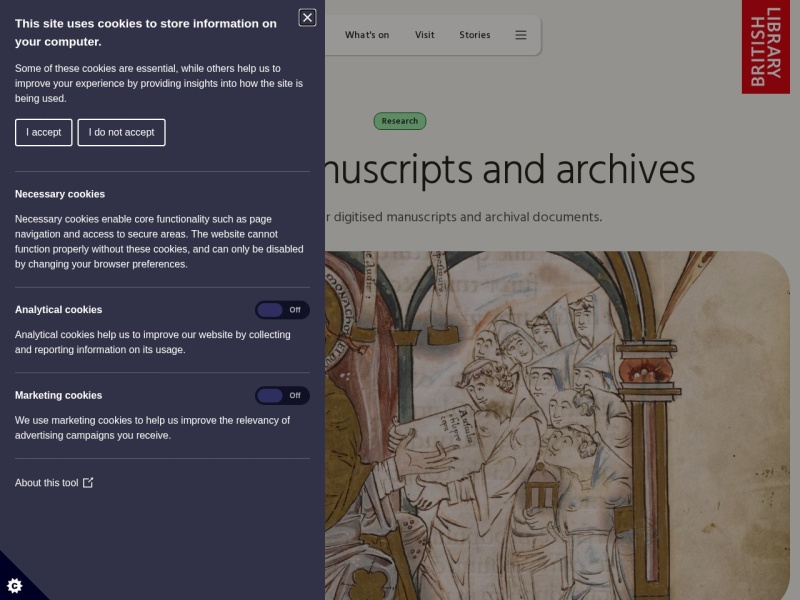Click the medieval manuscript illustration image
Screen dimensions: 800x600
(x=557, y=426)
